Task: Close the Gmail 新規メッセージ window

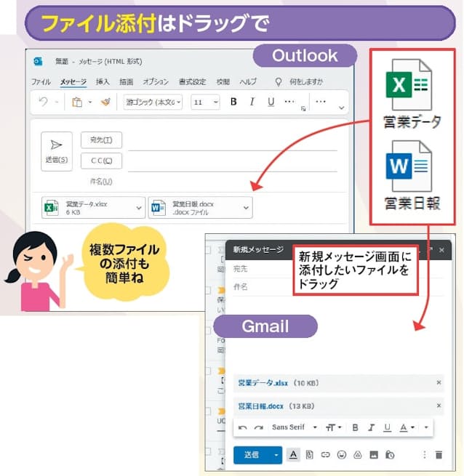Action: pos(441,250)
